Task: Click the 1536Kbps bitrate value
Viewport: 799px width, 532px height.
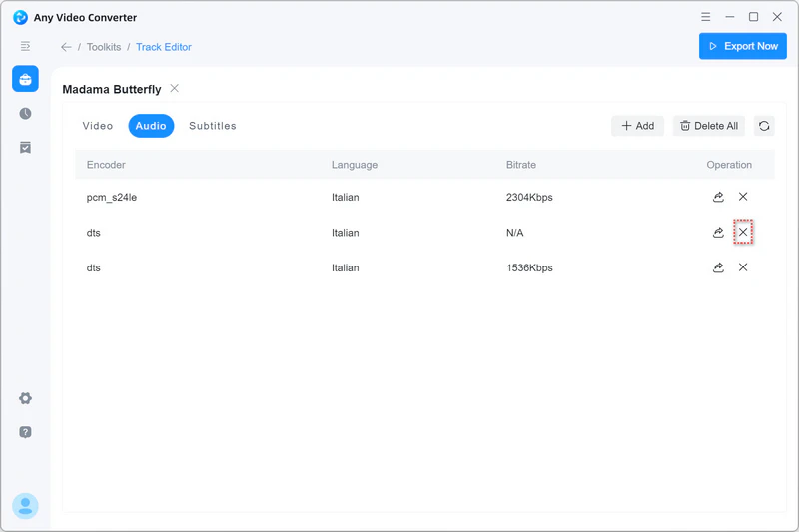Action: (529, 267)
